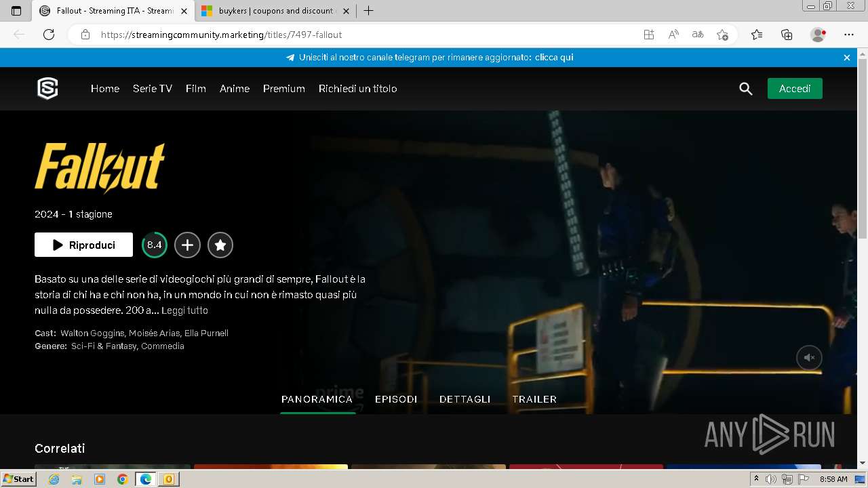
Task: Click the page vertical scrollbar
Action: (863, 149)
